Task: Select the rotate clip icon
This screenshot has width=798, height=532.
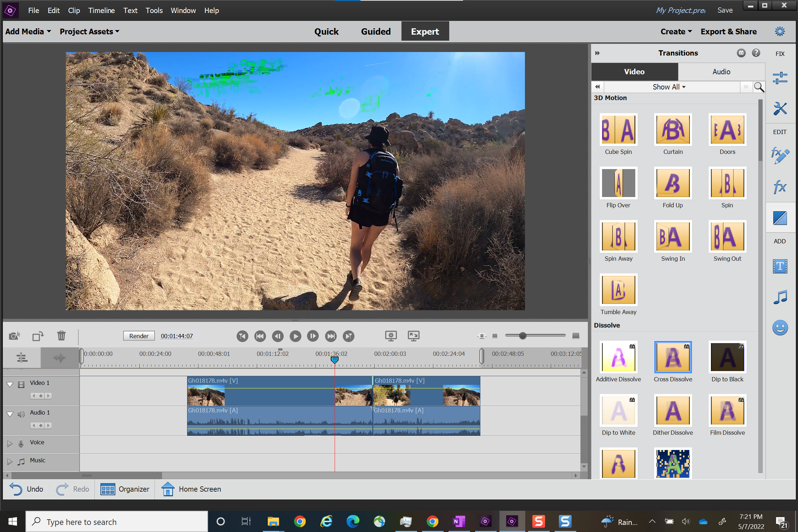Action: [x=37, y=336]
